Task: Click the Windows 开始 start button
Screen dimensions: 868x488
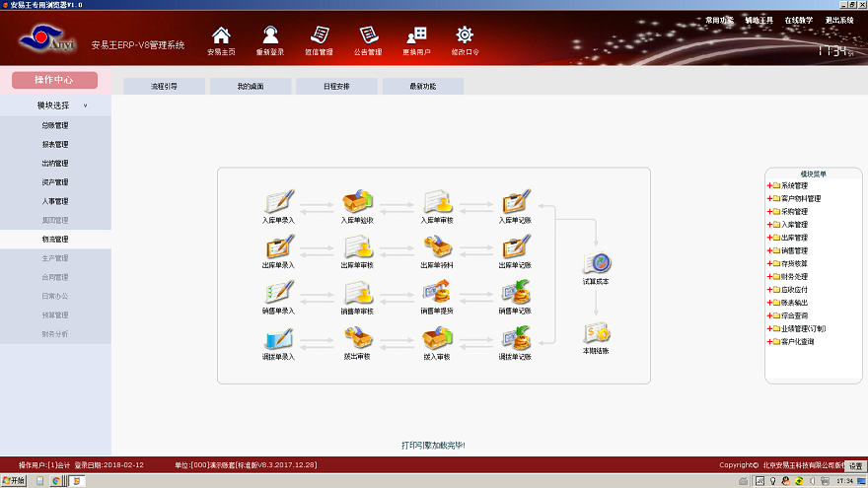Action: click(14, 481)
